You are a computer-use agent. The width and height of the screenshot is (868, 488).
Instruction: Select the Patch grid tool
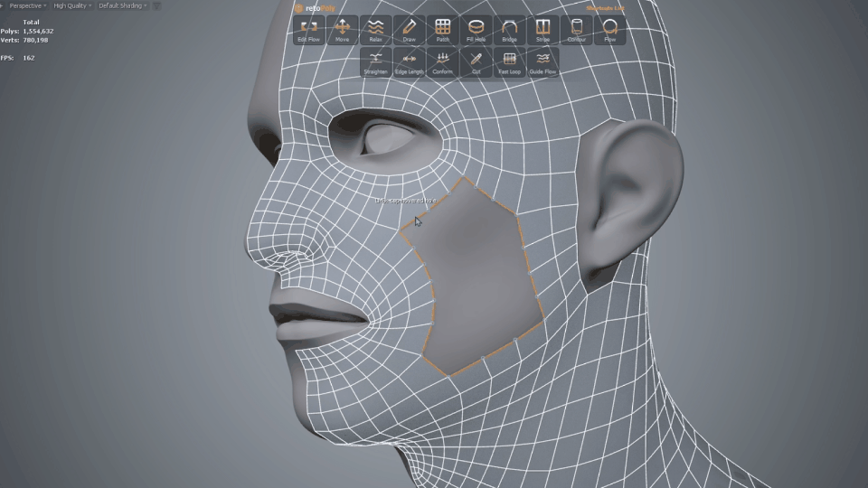point(442,30)
